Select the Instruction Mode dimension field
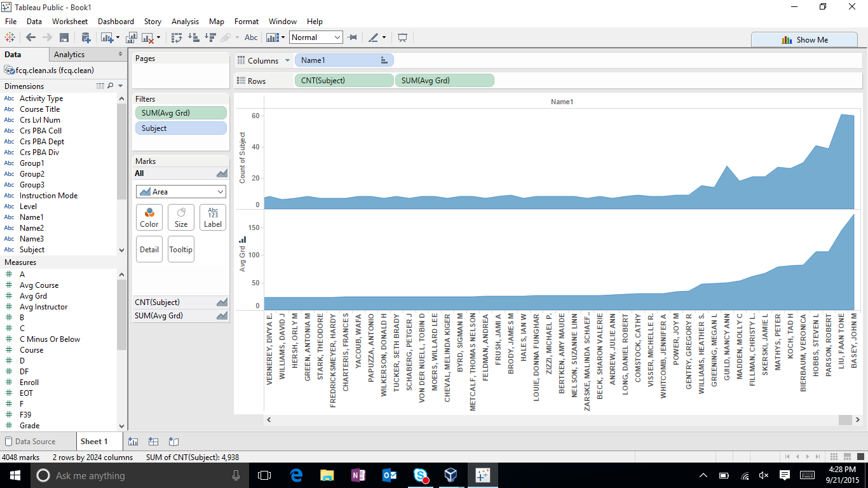The width and height of the screenshot is (868, 488). pos(48,196)
